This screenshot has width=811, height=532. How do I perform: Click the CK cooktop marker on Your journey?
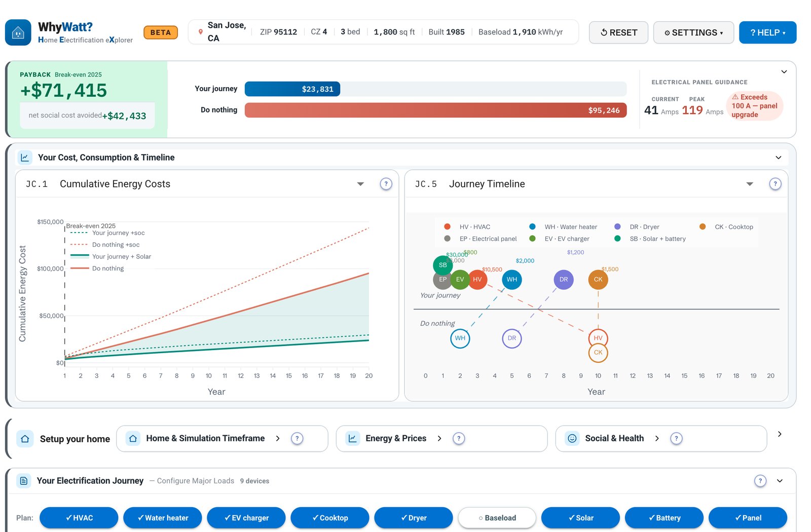point(598,279)
